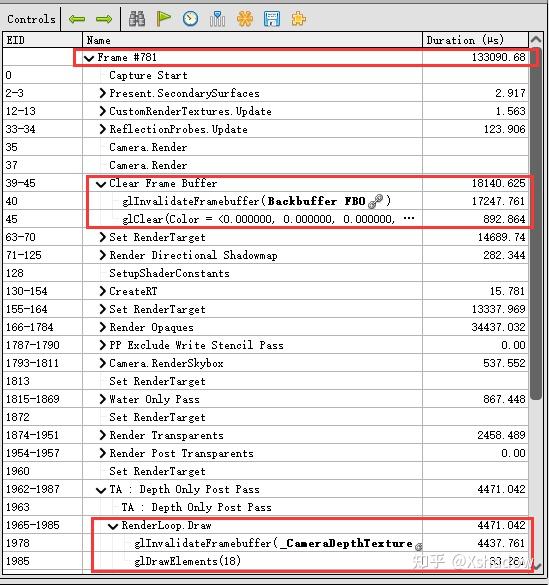Jump to bookmark with green flag icon

(x=163, y=19)
